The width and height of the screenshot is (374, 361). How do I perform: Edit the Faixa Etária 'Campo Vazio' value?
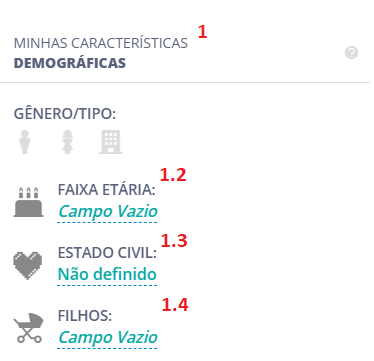(107, 211)
